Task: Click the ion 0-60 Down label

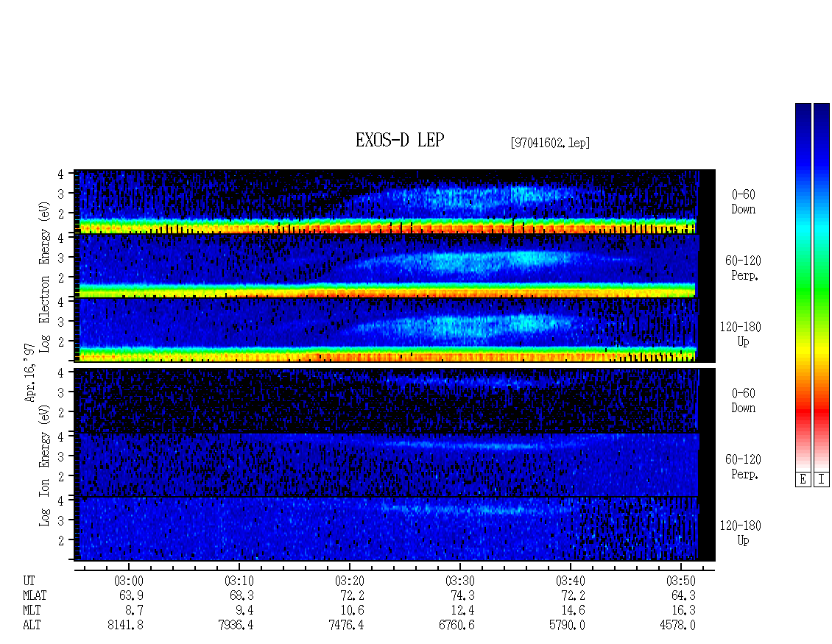Action: coord(744,400)
